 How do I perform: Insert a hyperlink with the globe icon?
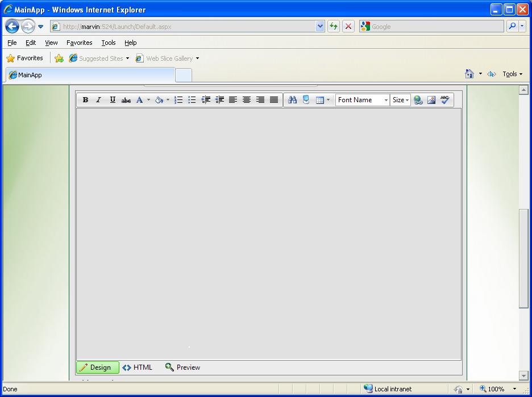click(418, 99)
